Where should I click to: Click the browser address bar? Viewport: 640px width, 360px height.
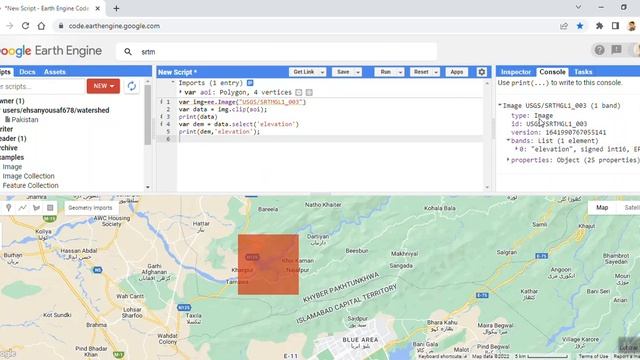coord(306,26)
